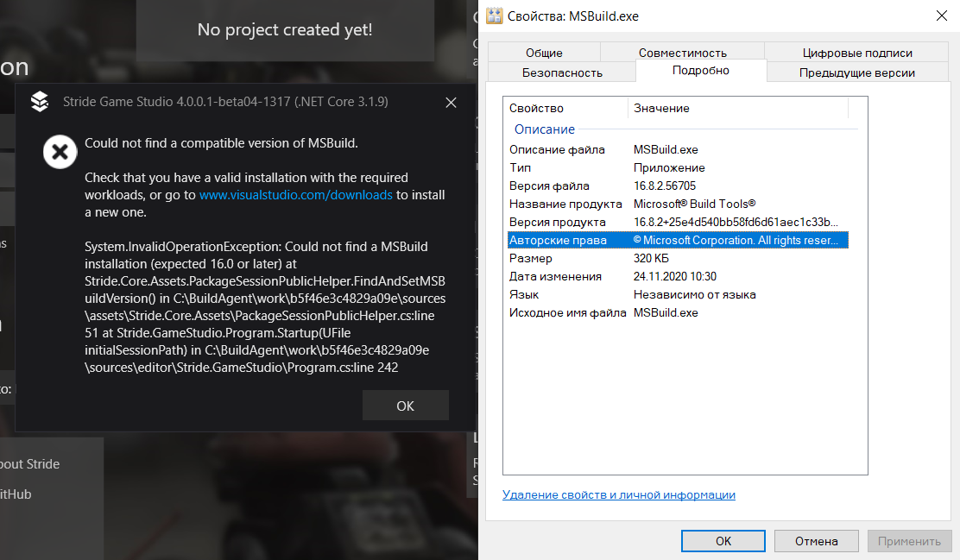Click 'Could not find a compatible version' message
The image size is (960, 560).
point(221,143)
